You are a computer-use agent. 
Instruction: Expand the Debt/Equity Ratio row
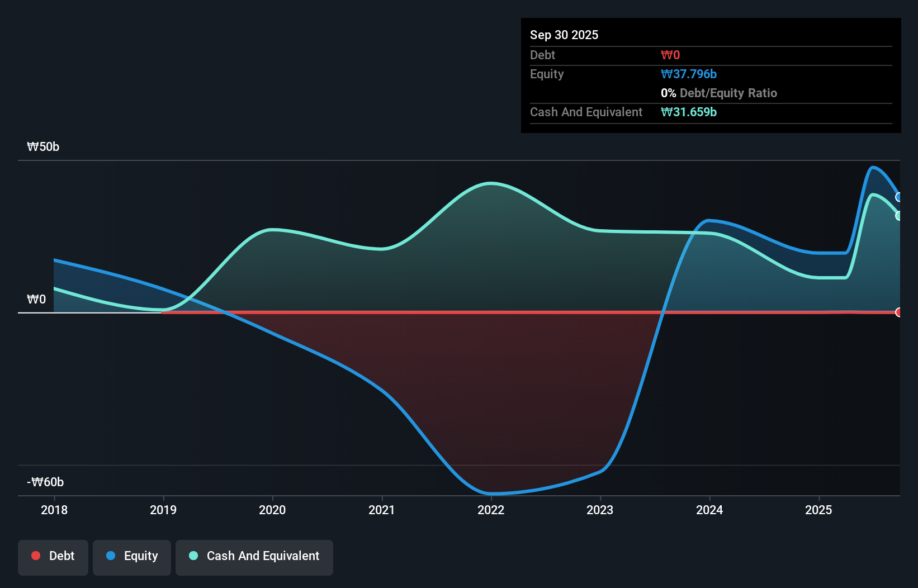[x=719, y=93]
